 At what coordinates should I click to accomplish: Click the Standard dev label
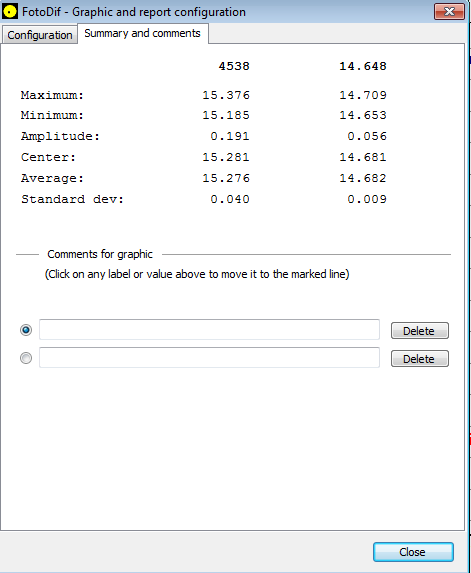(x=72, y=199)
